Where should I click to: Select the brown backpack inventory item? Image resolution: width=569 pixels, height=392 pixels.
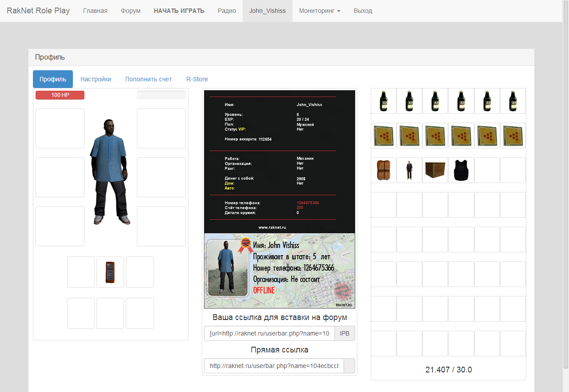(384, 170)
